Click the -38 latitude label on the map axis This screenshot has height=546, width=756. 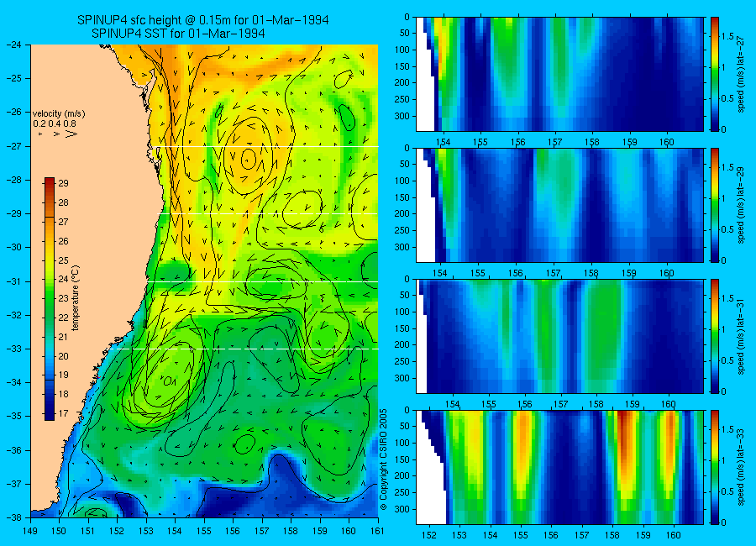click(x=14, y=517)
